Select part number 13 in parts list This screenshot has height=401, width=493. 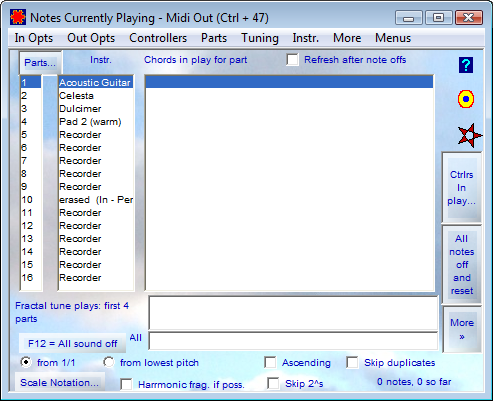[x=31, y=239]
